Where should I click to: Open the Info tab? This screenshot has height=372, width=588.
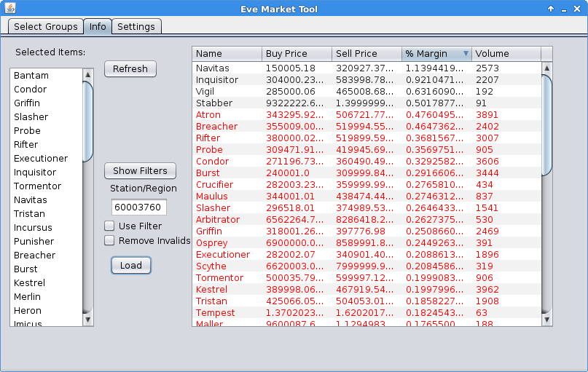[x=98, y=27]
